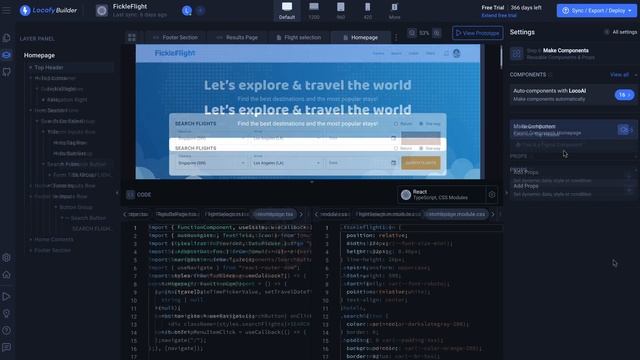This screenshot has width=640, height=360.
Task: Open the help question mark icon
Action: [7, 330]
